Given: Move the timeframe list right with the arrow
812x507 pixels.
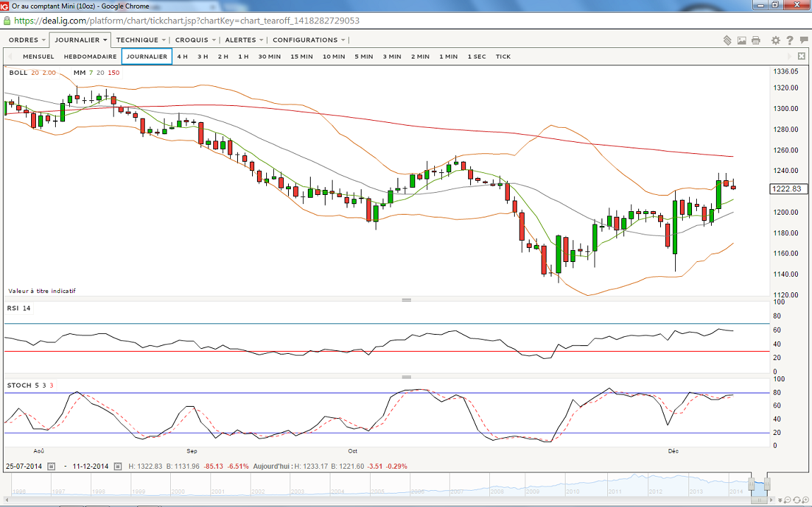Looking at the screenshot, I should point(789,56).
